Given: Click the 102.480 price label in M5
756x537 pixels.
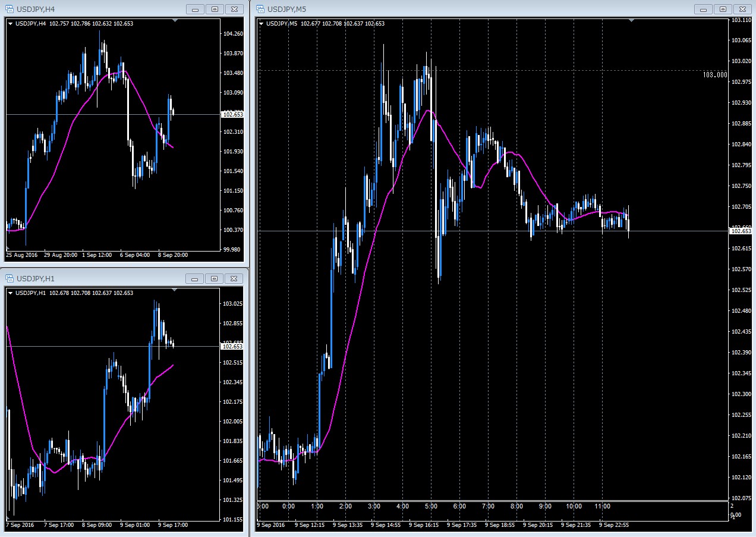Looking at the screenshot, I should tap(741, 311).
